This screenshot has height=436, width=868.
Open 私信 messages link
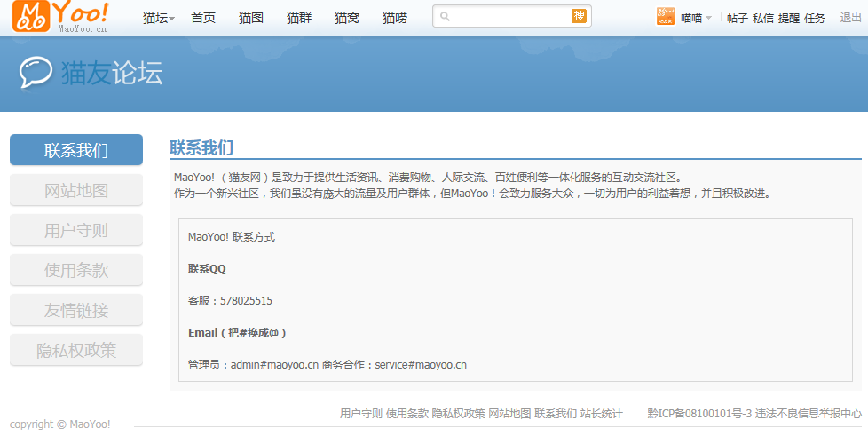pyautogui.click(x=762, y=19)
